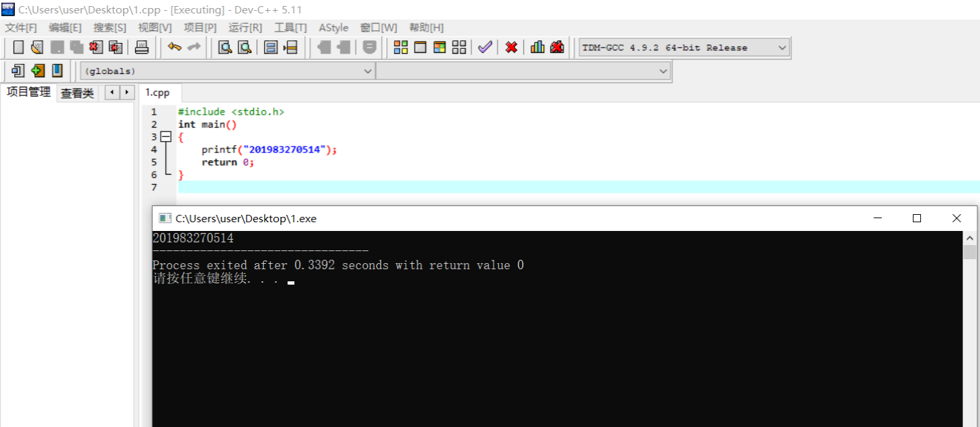The height and width of the screenshot is (427, 980).
Task: Click the Redo arrow icon
Action: pyautogui.click(x=194, y=47)
